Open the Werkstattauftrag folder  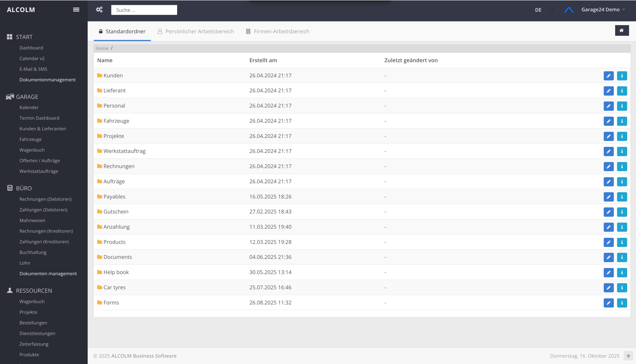click(124, 151)
